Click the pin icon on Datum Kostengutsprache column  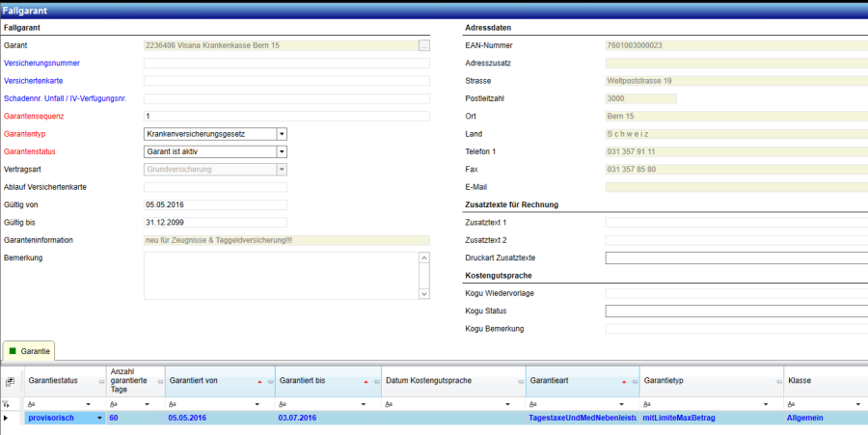click(520, 383)
